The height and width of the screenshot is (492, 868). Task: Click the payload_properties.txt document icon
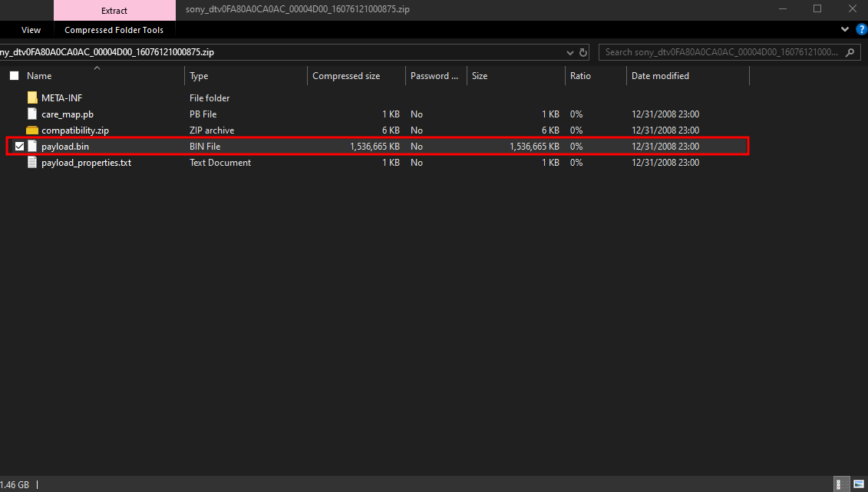[32, 162]
